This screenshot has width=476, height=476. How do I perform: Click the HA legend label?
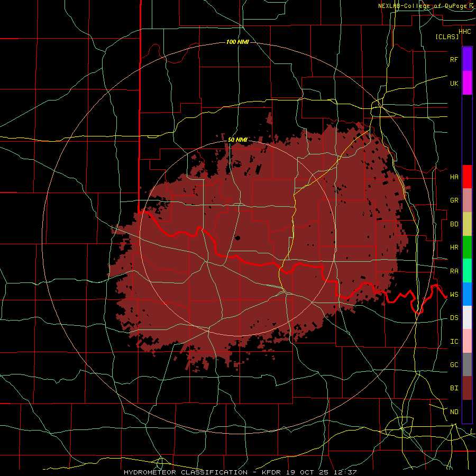pos(454,177)
